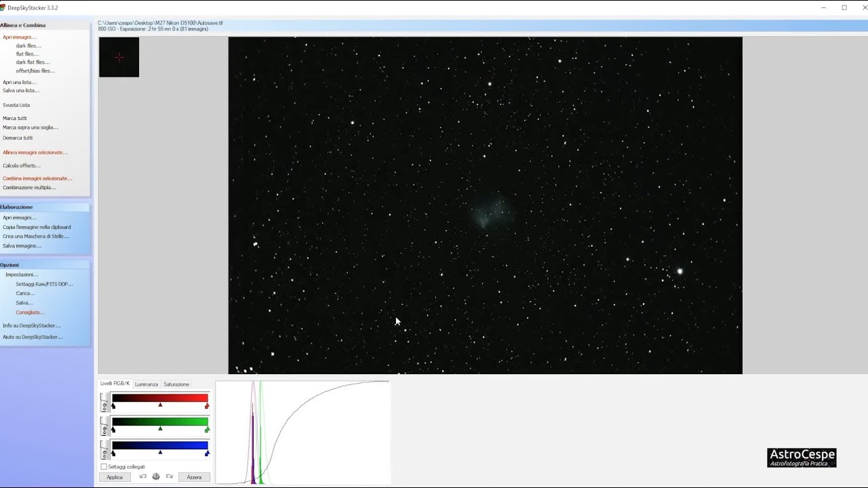
Task: Open dark files link
Action: coord(28,45)
